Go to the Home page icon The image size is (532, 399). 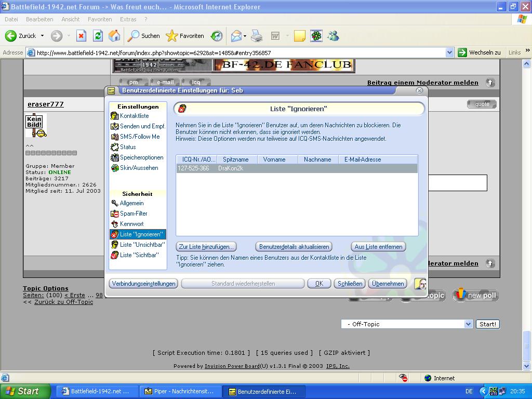pos(114,36)
